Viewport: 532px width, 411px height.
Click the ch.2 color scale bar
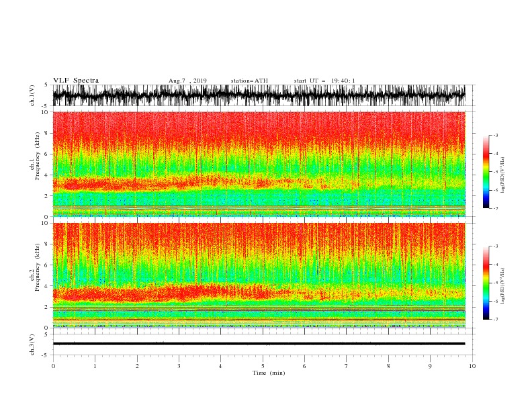click(x=486, y=283)
